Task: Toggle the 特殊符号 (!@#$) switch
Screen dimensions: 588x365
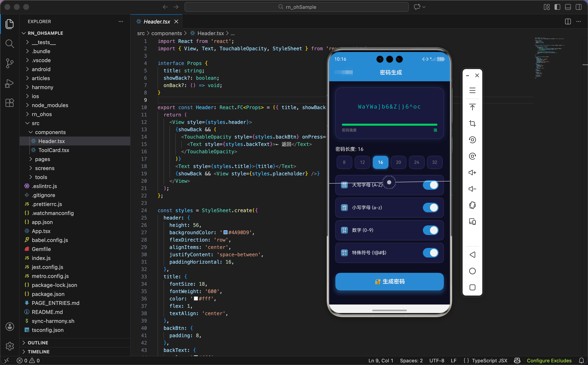Action: tap(431, 253)
